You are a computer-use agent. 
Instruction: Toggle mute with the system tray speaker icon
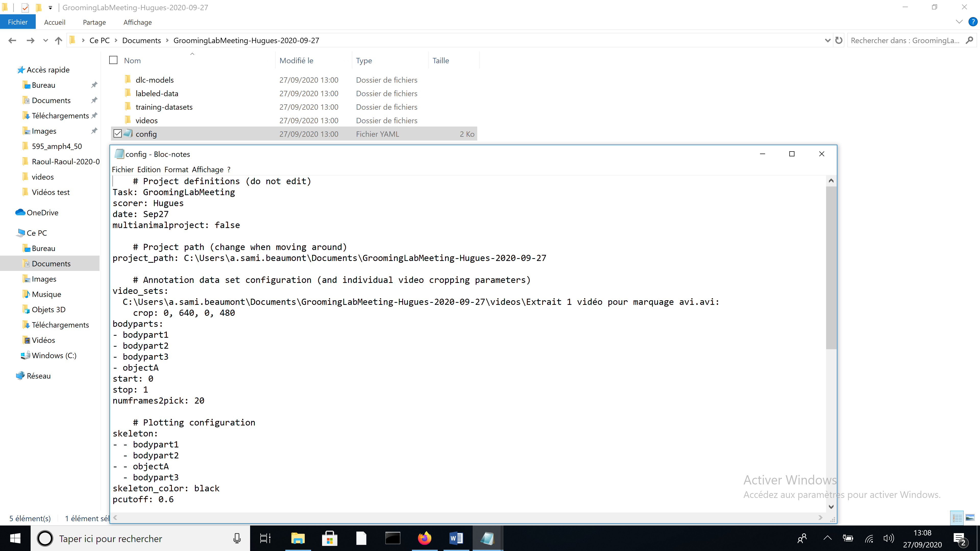(x=889, y=538)
